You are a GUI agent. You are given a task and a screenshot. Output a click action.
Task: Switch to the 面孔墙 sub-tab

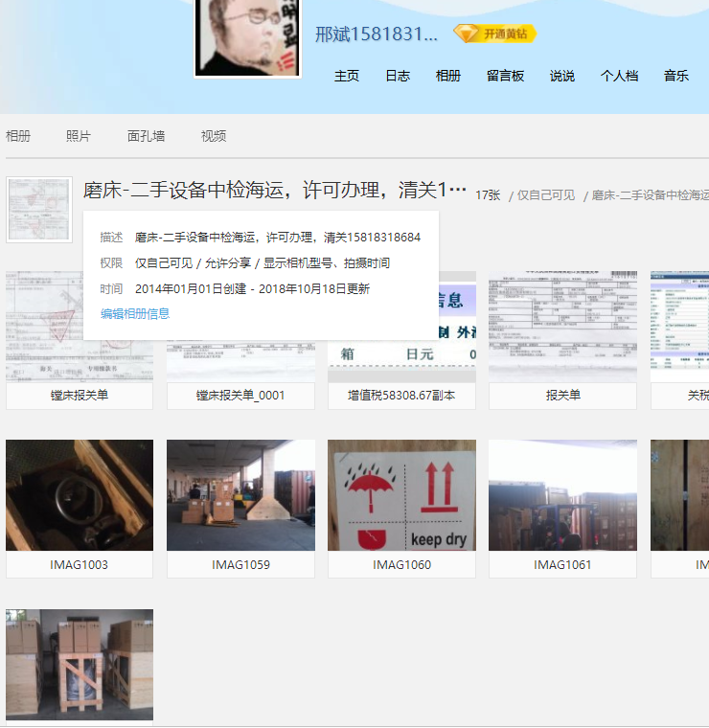click(x=146, y=136)
